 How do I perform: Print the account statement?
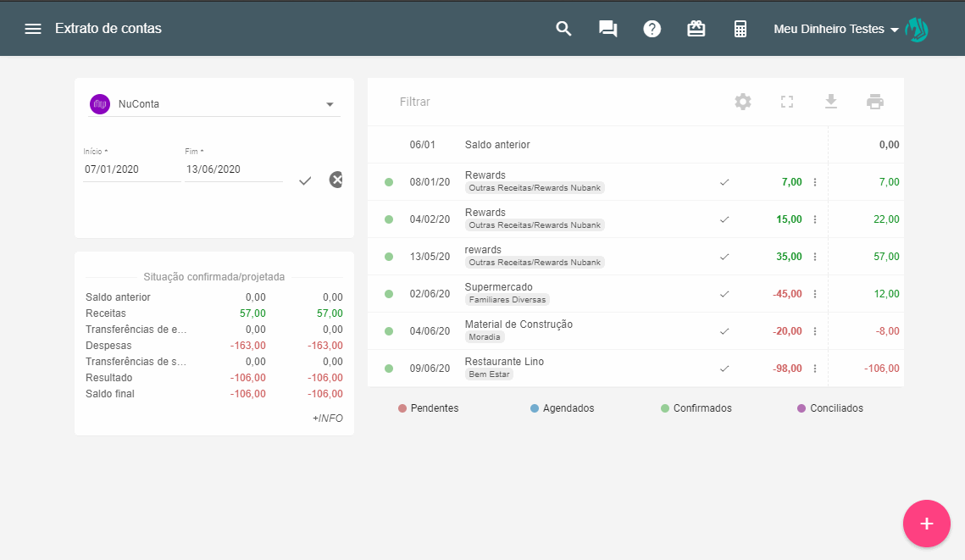coord(875,102)
